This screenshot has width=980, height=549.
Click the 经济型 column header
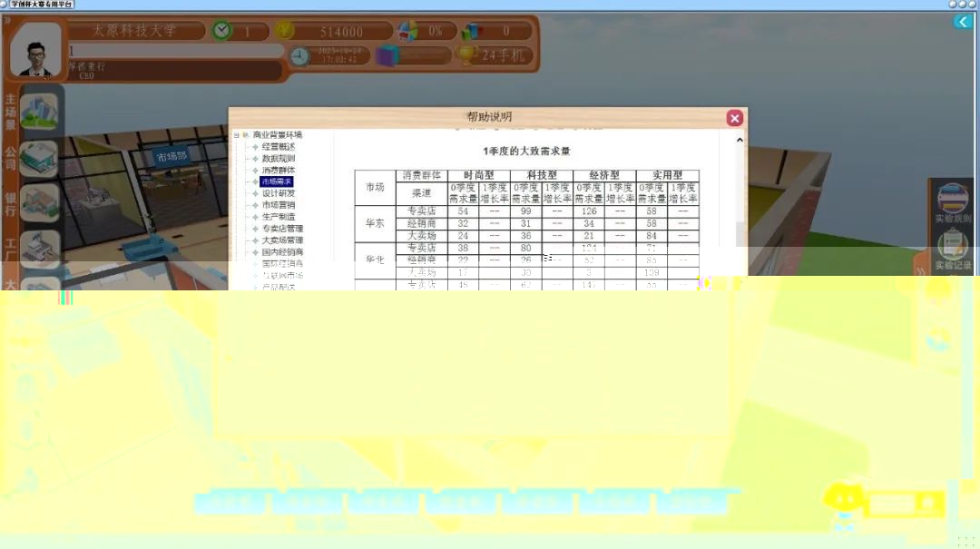point(604,176)
